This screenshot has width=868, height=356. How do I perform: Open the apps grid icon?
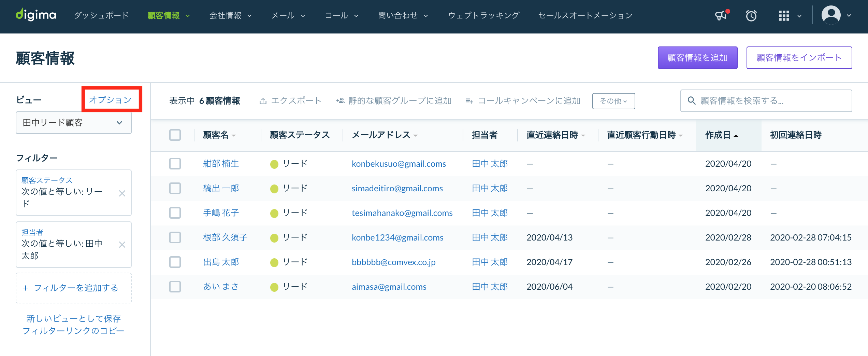pyautogui.click(x=784, y=15)
